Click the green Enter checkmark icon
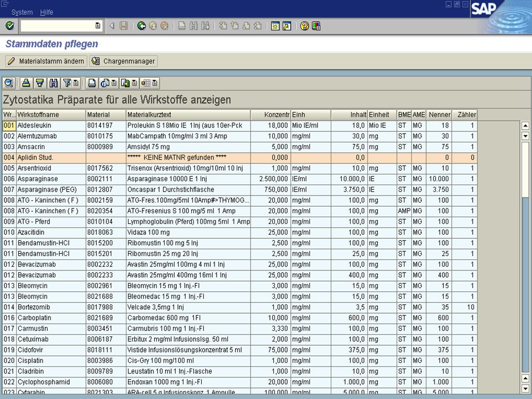Screen dimensions: 532x399 point(10,26)
